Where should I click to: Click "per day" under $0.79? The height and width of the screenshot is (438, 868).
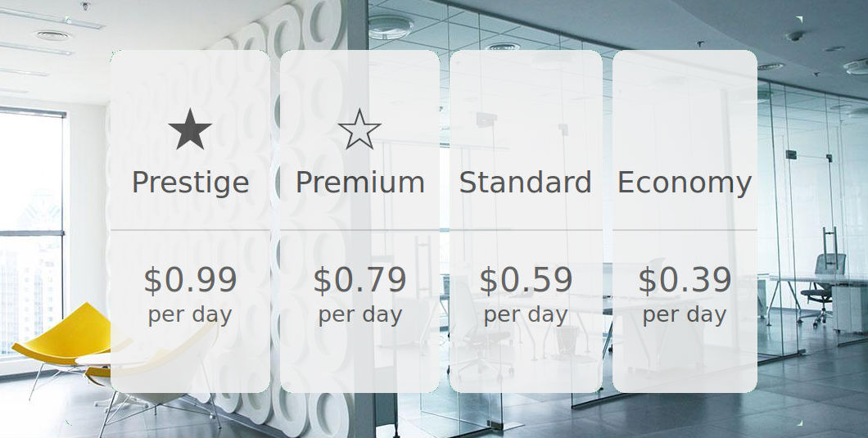pos(359,316)
